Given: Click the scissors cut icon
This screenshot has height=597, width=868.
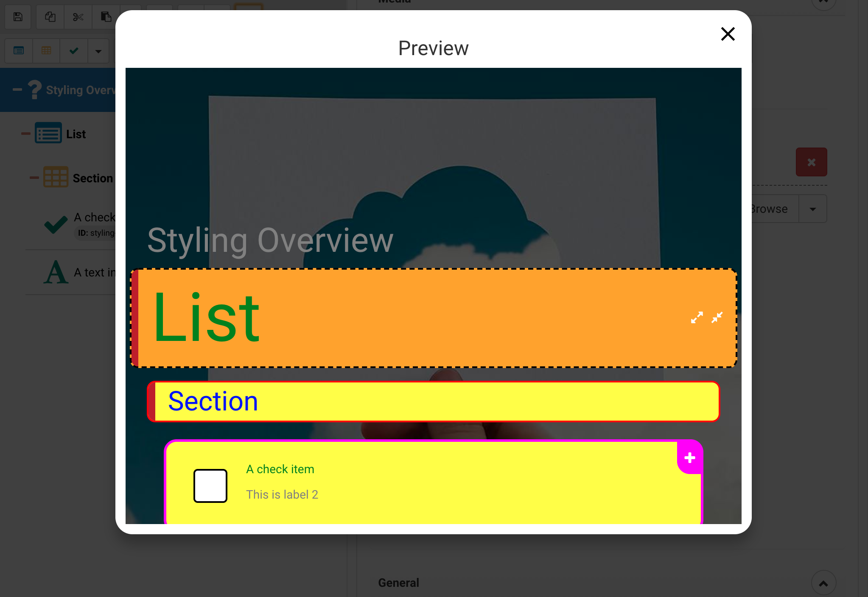Looking at the screenshot, I should pyautogui.click(x=78, y=17).
